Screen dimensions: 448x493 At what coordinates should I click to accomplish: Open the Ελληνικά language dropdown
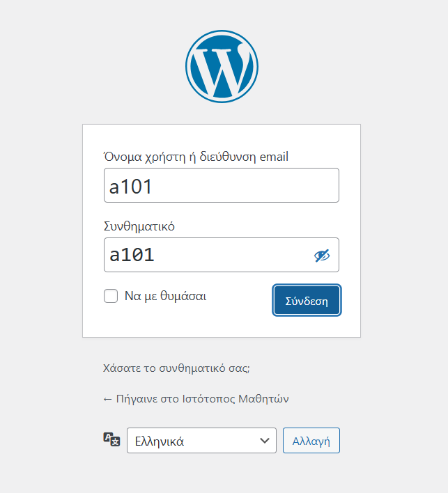click(x=201, y=441)
